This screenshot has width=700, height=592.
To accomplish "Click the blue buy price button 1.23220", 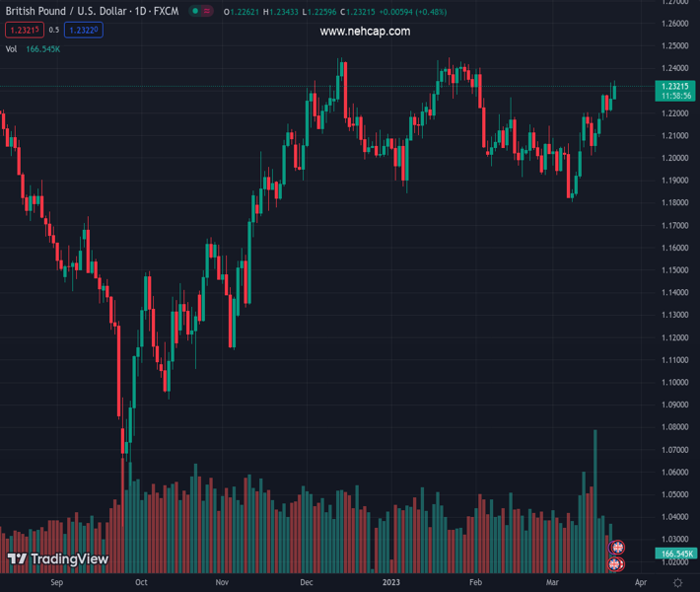I will tap(84, 30).
